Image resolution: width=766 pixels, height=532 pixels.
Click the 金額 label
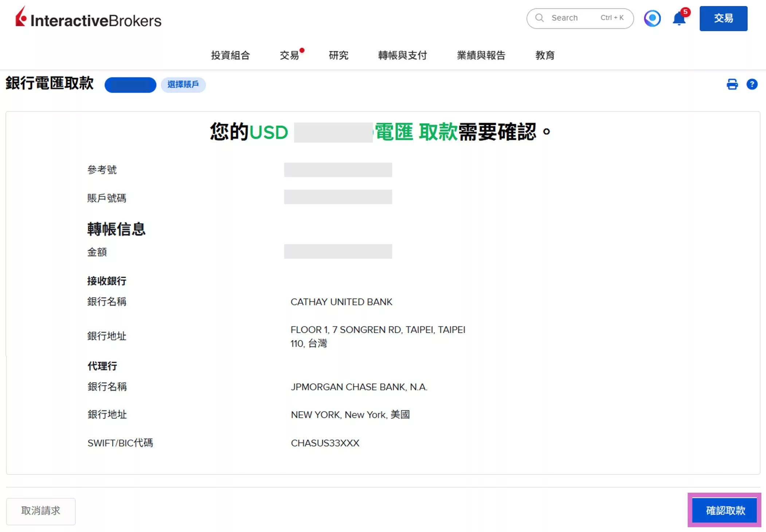pos(97,252)
